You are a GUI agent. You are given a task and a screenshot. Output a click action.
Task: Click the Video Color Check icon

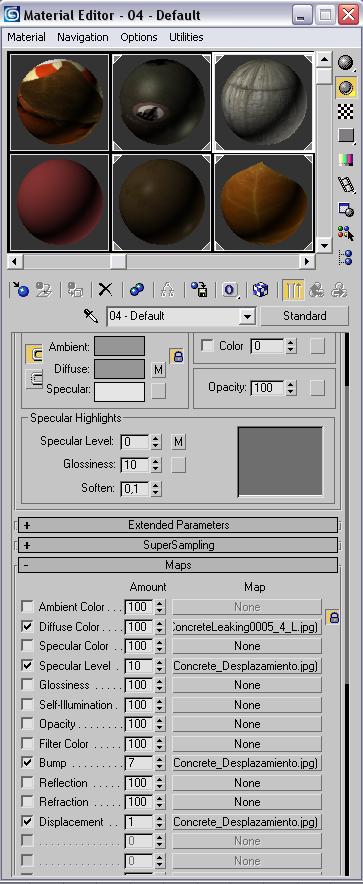coord(345,160)
